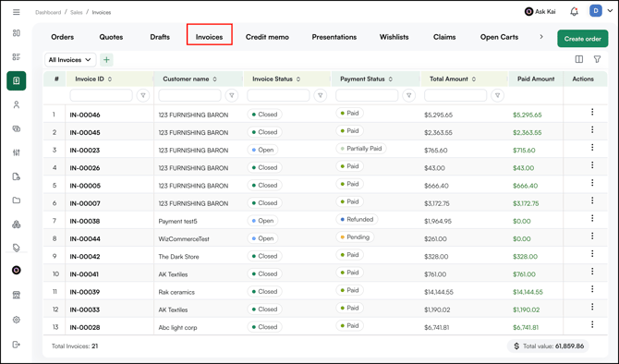
Task: Go to Dashboard breadcrumb link
Action: [48, 12]
